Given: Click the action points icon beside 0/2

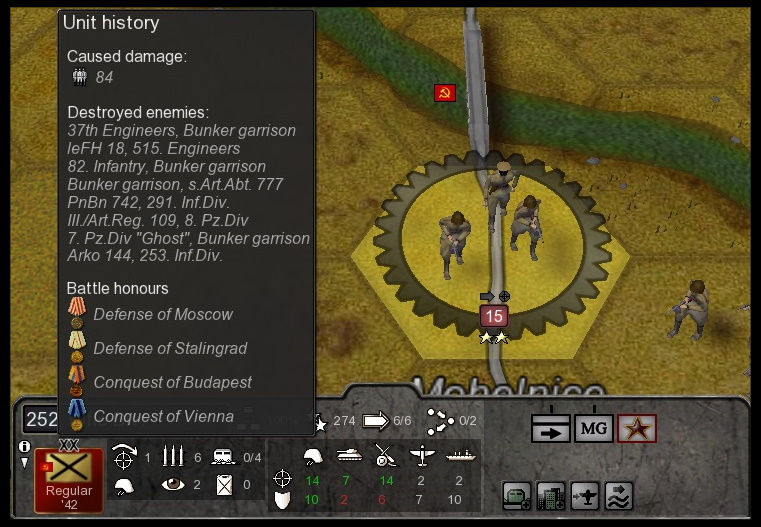Looking at the screenshot, I should click(x=439, y=421).
